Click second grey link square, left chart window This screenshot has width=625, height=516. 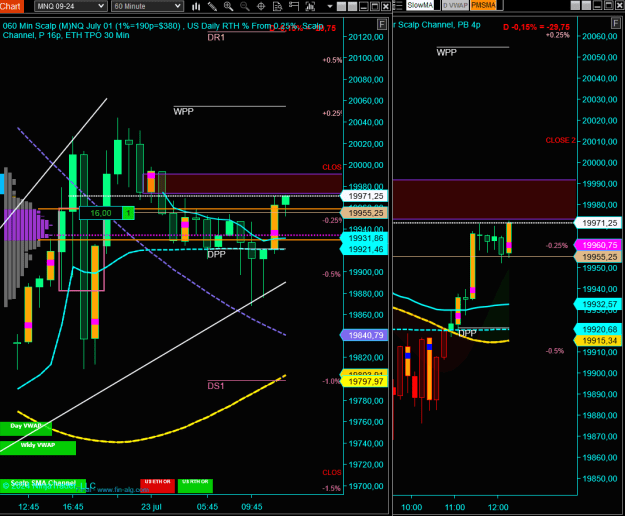click(352, 6)
